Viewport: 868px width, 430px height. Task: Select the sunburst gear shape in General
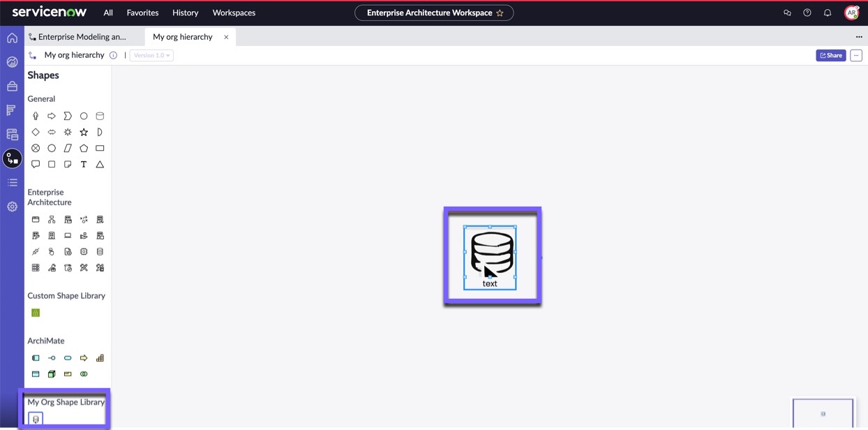pyautogui.click(x=68, y=132)
